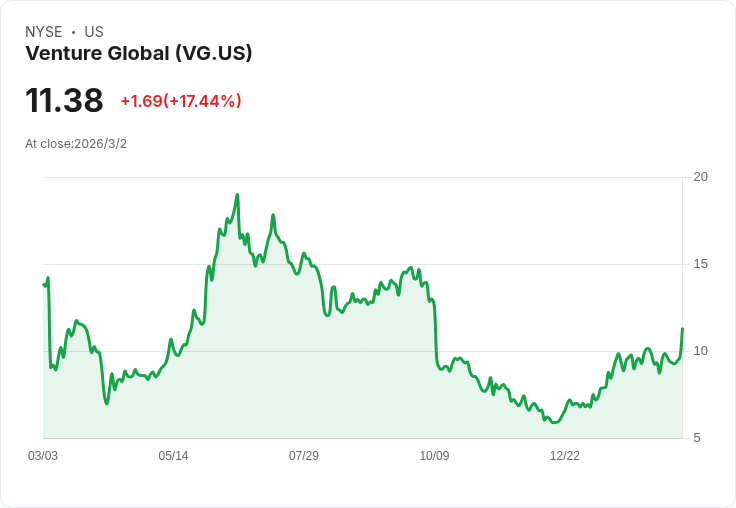Click the lowest trough before 12/22
The height and width of the screenshot is (508, 736).
555,422
